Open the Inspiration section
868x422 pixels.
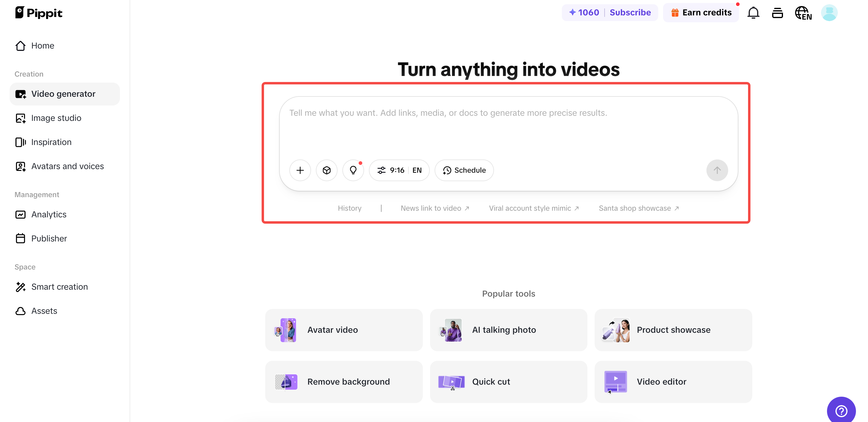click(51, 142)
